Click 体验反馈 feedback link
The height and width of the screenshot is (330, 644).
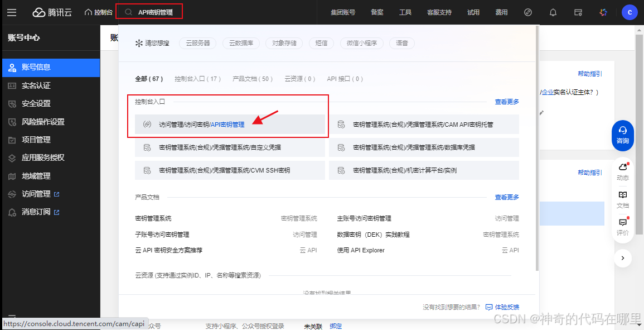coord(502,307)
